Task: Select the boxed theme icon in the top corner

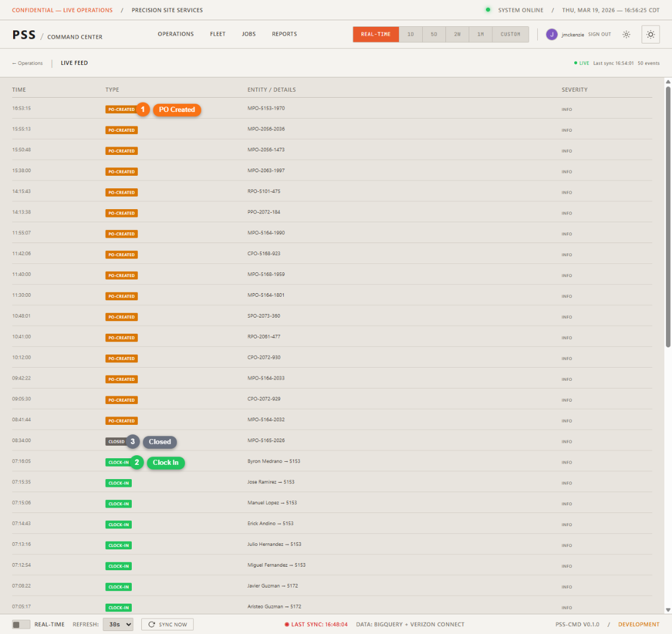Action: tap(651, 35)
